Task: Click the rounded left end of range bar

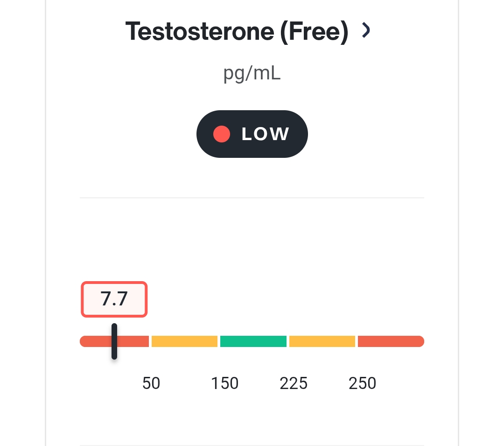Action: point(83,341)
